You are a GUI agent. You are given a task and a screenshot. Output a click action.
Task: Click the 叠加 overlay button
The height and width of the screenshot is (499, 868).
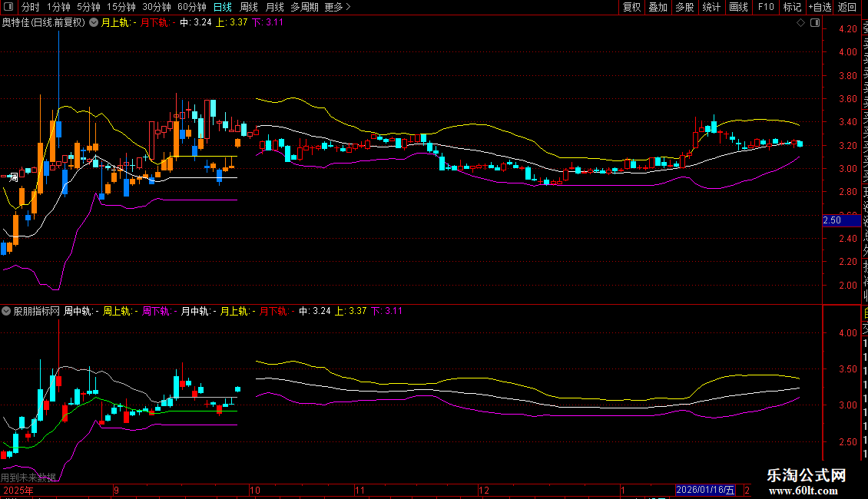(658, 7)
